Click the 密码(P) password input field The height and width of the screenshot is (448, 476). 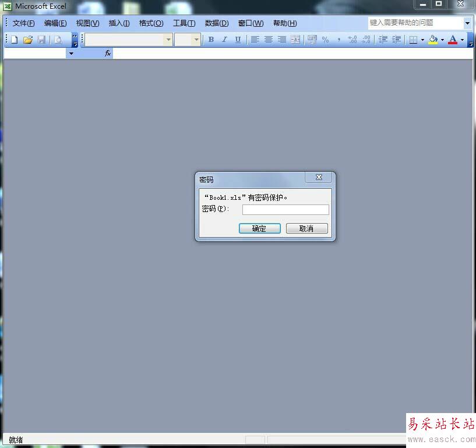[285, 209]
